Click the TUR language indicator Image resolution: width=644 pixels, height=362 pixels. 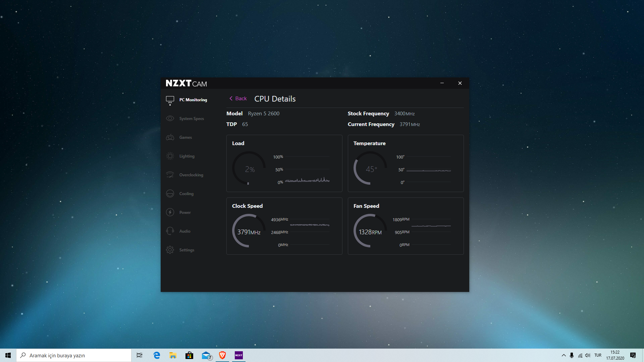click(x=598, y=355)
